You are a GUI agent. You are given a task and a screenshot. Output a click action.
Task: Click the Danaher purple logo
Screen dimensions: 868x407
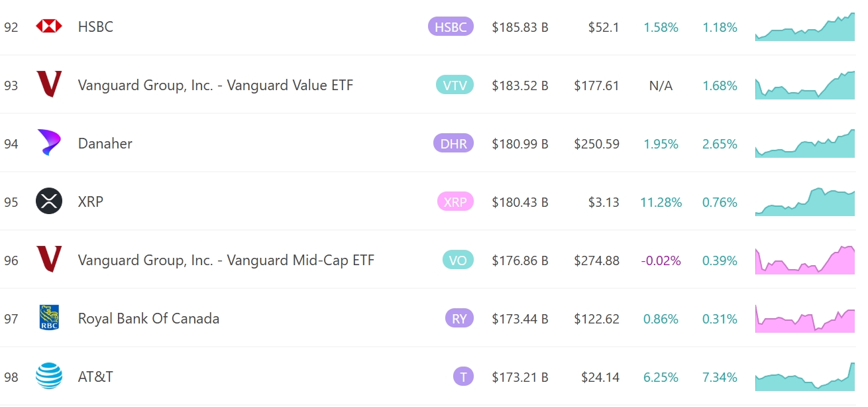pos(49,143)
